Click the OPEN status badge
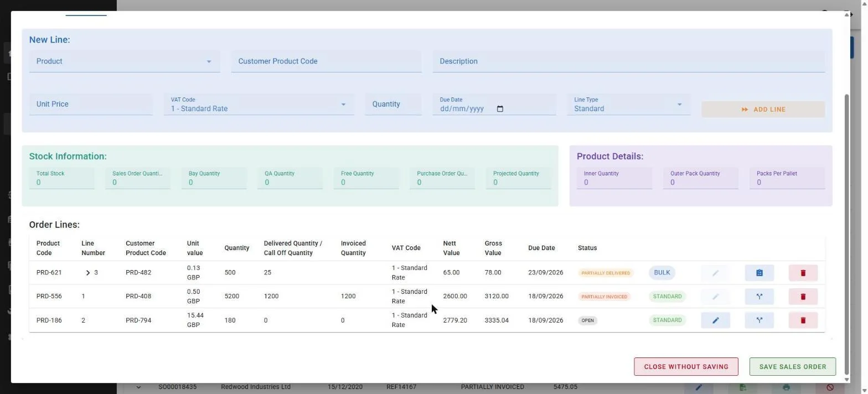The image size is (868, 394). [x=587, y=321]
